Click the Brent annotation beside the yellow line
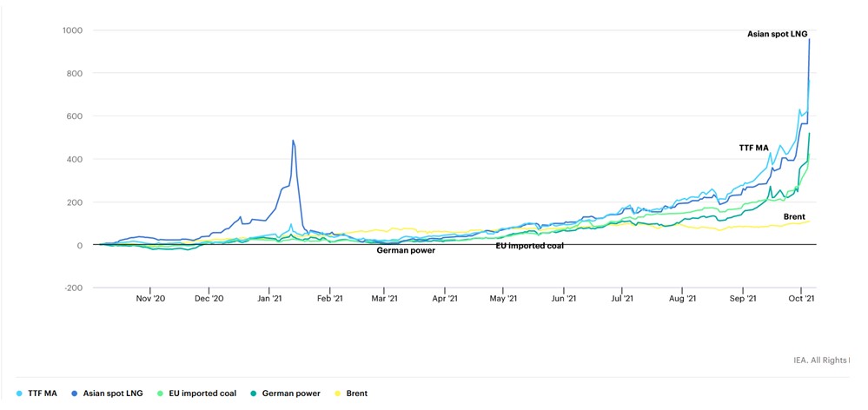 (x=793, y=215)
